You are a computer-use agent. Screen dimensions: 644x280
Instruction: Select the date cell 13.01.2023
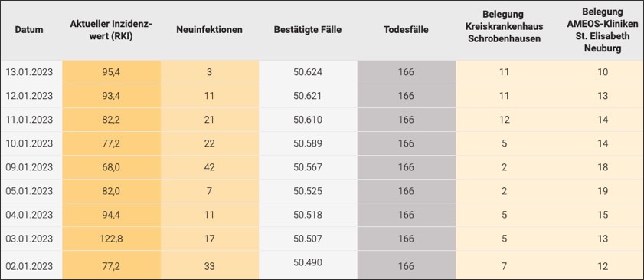(29, 72)
